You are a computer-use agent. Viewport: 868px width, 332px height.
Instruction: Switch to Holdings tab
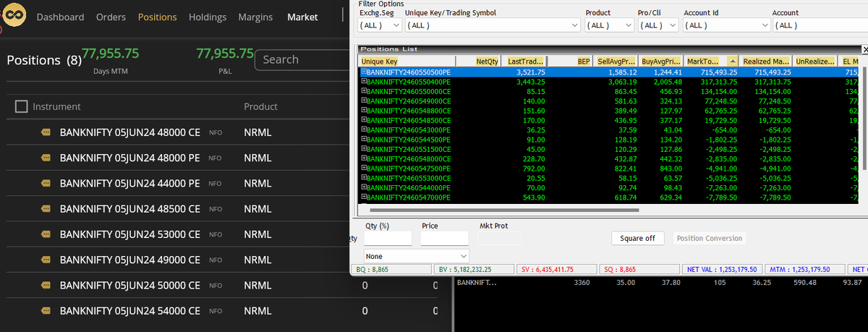click(208, 17)
